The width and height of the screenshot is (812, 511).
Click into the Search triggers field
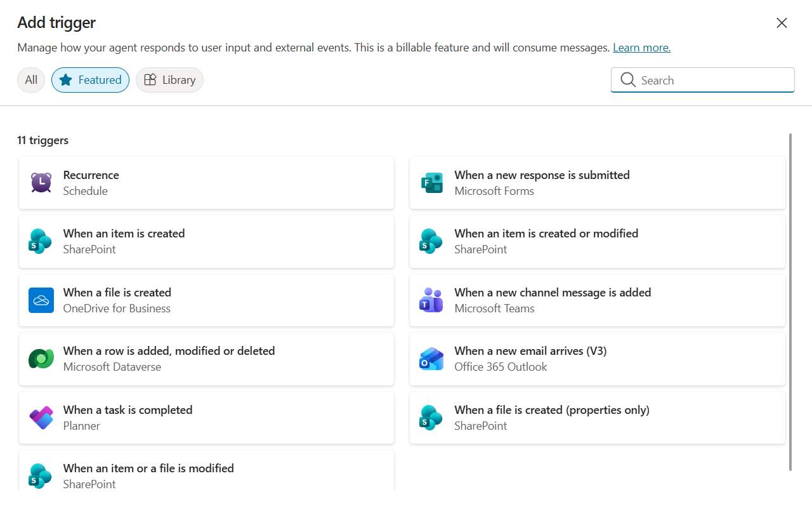702,80
